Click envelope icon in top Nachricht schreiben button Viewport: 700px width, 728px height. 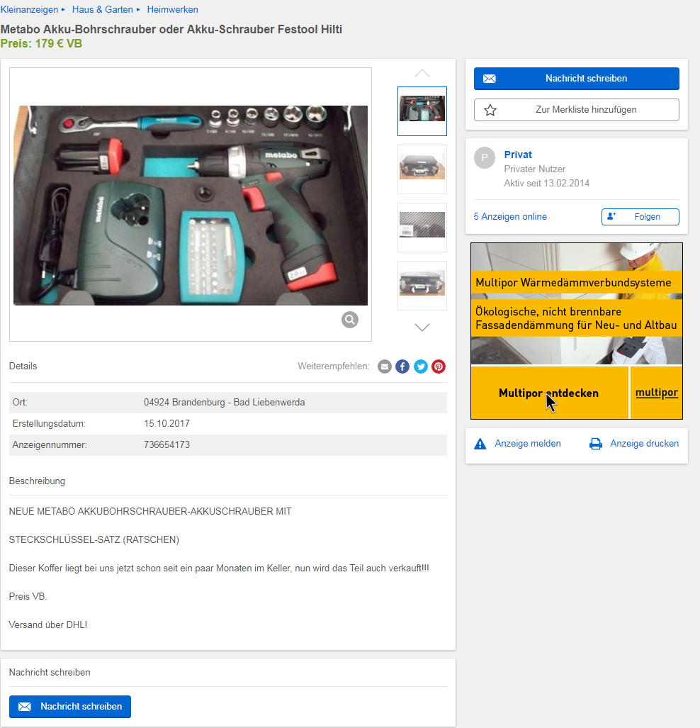tap(490, 79)
